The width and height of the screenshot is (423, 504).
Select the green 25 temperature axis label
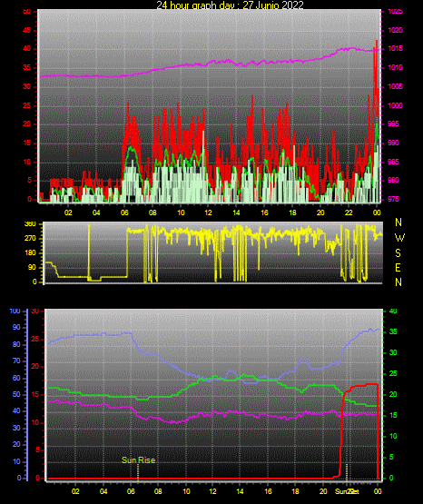(393, 374)
